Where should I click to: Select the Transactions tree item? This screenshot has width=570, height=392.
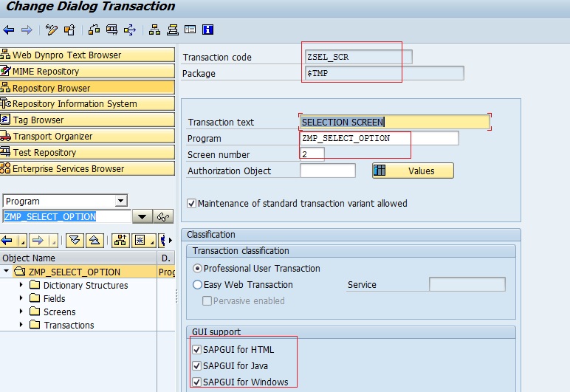[69, 325]
